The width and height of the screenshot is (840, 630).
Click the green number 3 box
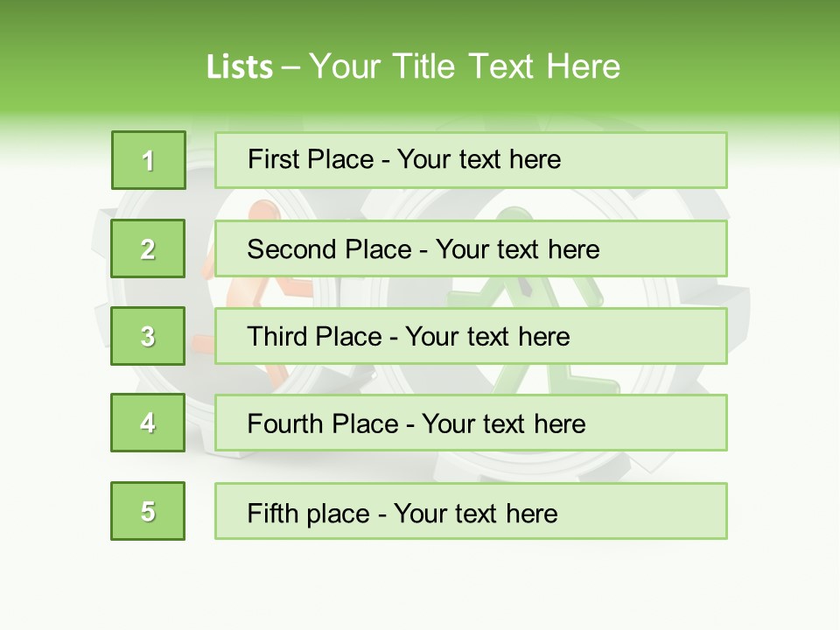tap(148, 336)
